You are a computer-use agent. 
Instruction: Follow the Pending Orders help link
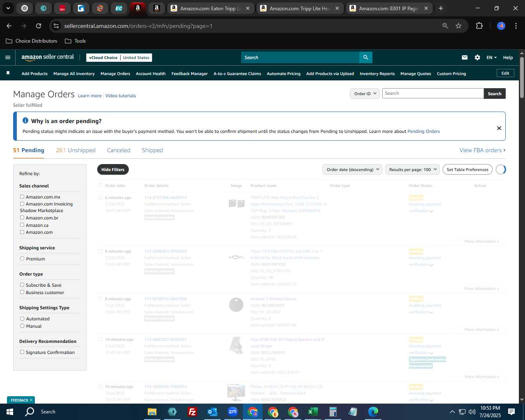click(423, 131)
